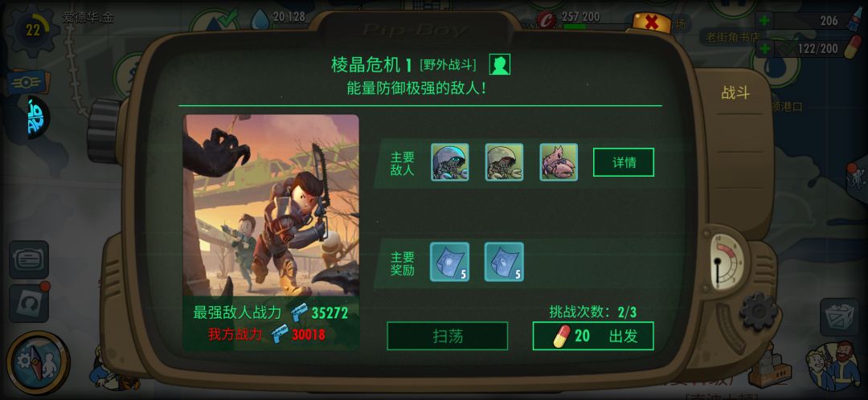Tap the pink mirelurk enemy icon
This screenshot has width=868, height=400.
tap(559, 162)
